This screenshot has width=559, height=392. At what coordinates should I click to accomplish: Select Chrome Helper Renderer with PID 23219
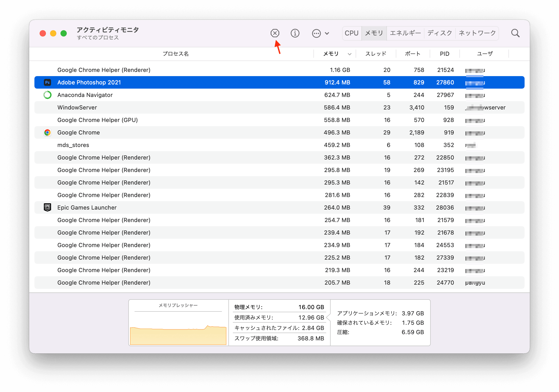click(x=279, y=270)
